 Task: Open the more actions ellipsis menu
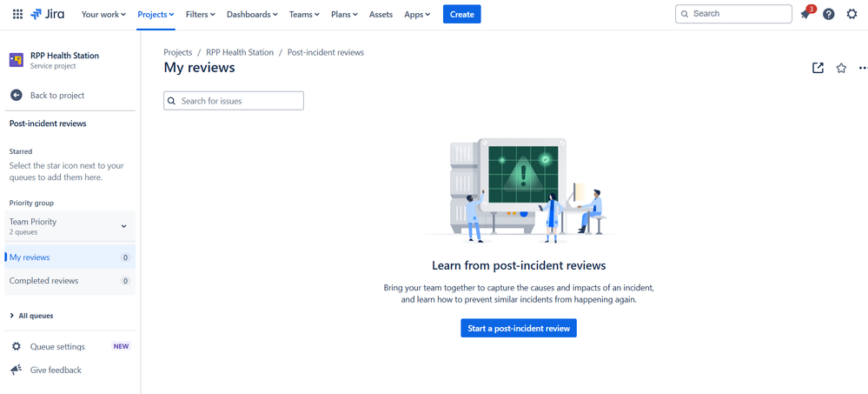pyautogui.click(x=863, y=68)
